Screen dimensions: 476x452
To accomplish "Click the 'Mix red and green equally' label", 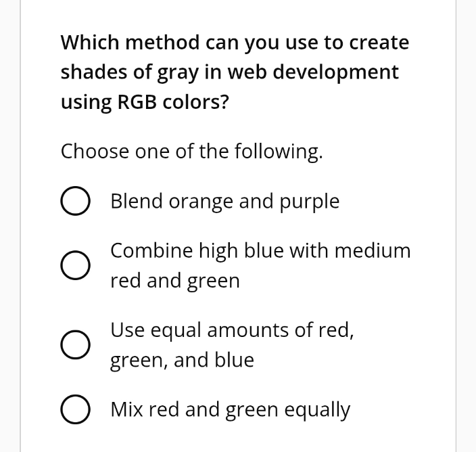I will click(x=230, y=410).
